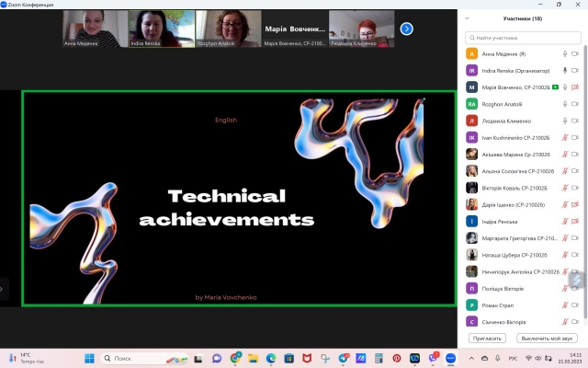Click camera icon for Людмила Клименко
This screenshot has width=588, height=368.
point(575,121)
